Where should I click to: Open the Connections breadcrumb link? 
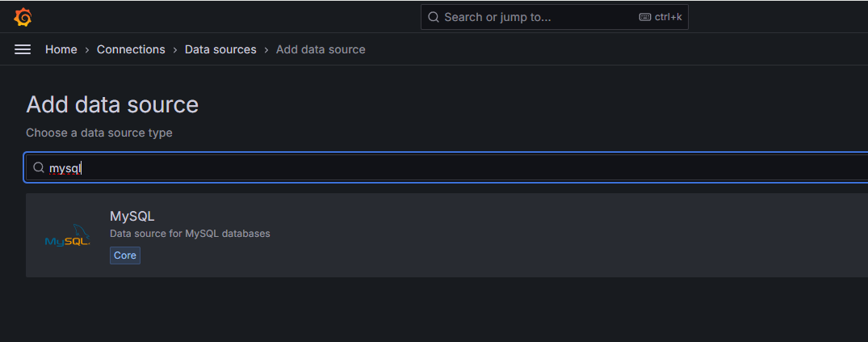point(131,49)
